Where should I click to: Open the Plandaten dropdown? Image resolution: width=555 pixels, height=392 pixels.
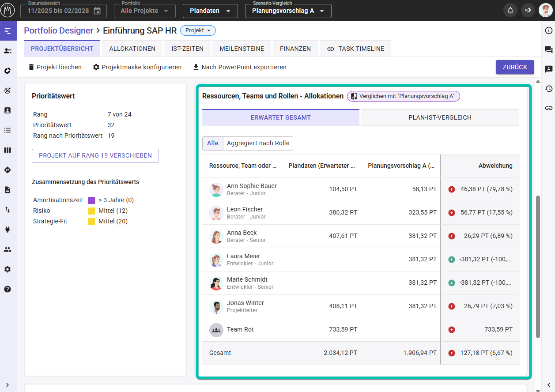[210, 11]
